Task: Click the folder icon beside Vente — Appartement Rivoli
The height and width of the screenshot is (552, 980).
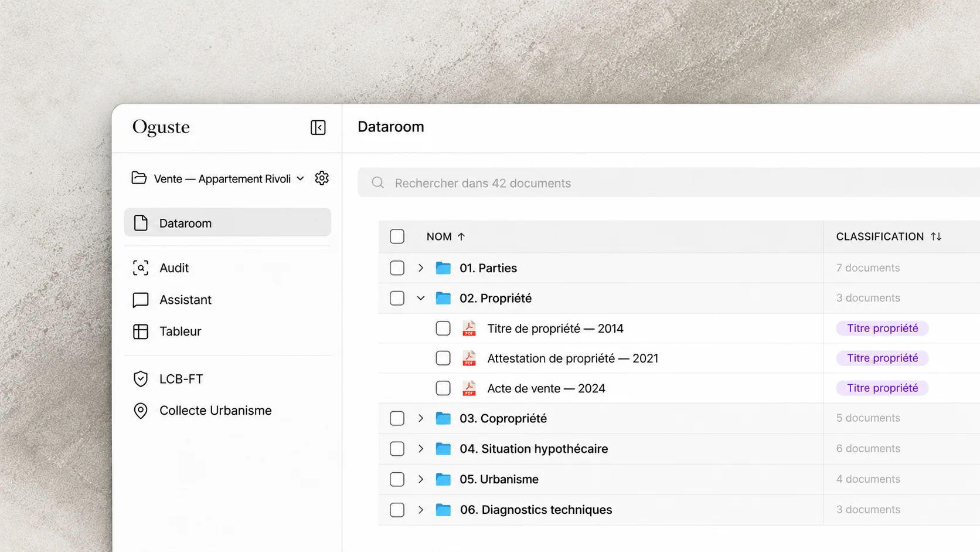Action: [139, 178]
